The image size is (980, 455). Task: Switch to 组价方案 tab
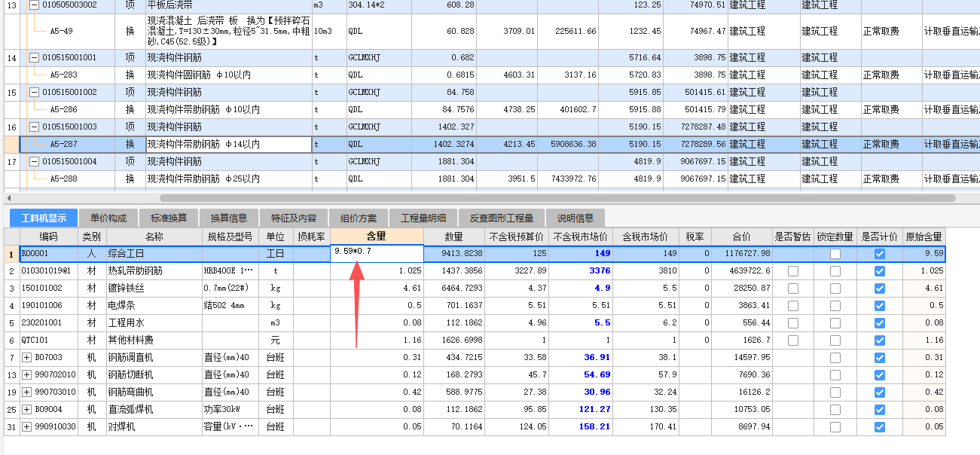click(359, 218)
